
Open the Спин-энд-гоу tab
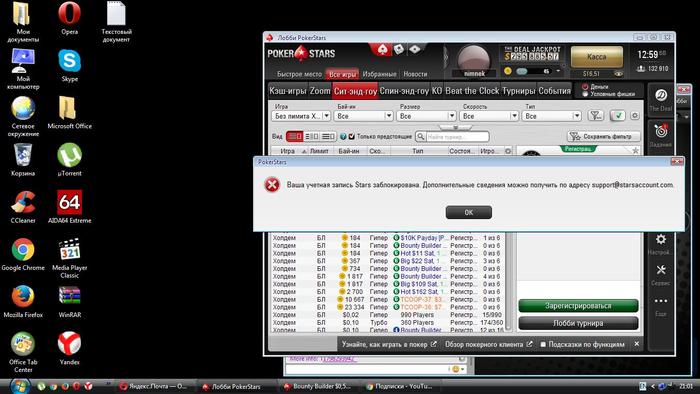tap(404, 91)
